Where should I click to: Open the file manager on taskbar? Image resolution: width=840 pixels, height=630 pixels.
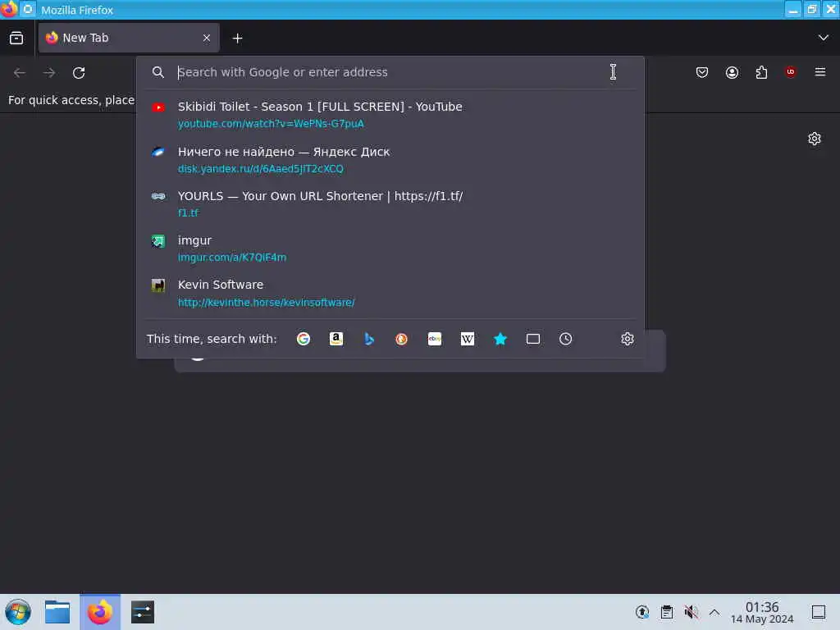pyautogui.click(x=57, y=612)
